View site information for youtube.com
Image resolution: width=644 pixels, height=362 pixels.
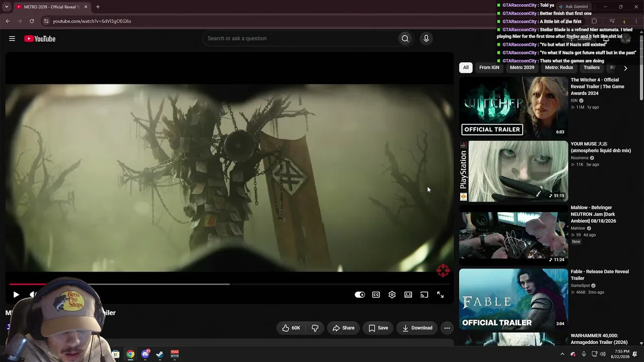[46, 21]
